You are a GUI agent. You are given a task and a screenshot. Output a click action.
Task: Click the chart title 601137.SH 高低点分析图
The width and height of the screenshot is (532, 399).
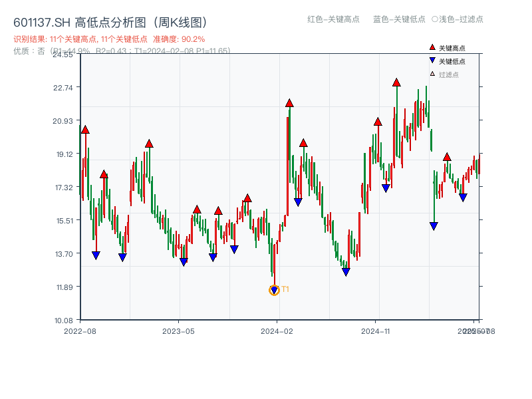coord(110,23)
